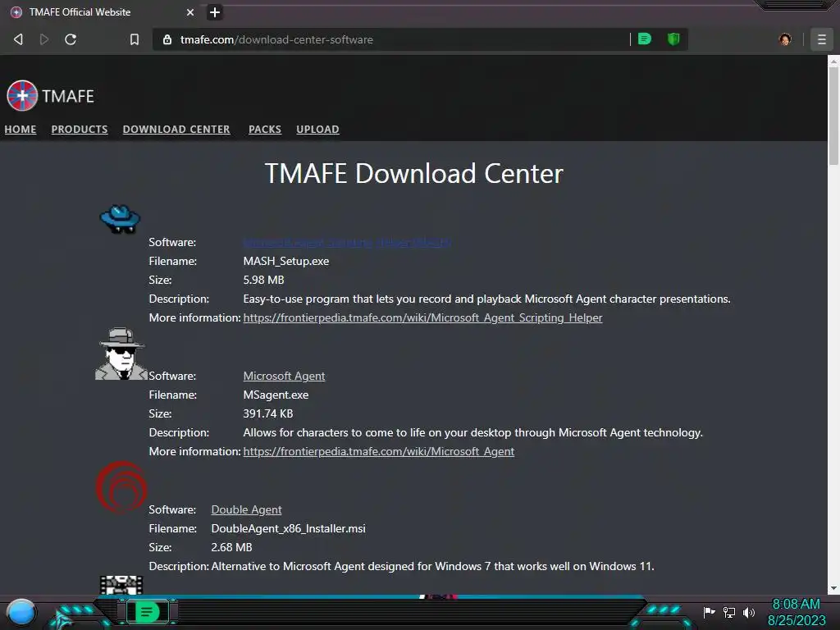Open the green shield icon in address bar
The image size is (840, 630).
(x=673, y=39)
